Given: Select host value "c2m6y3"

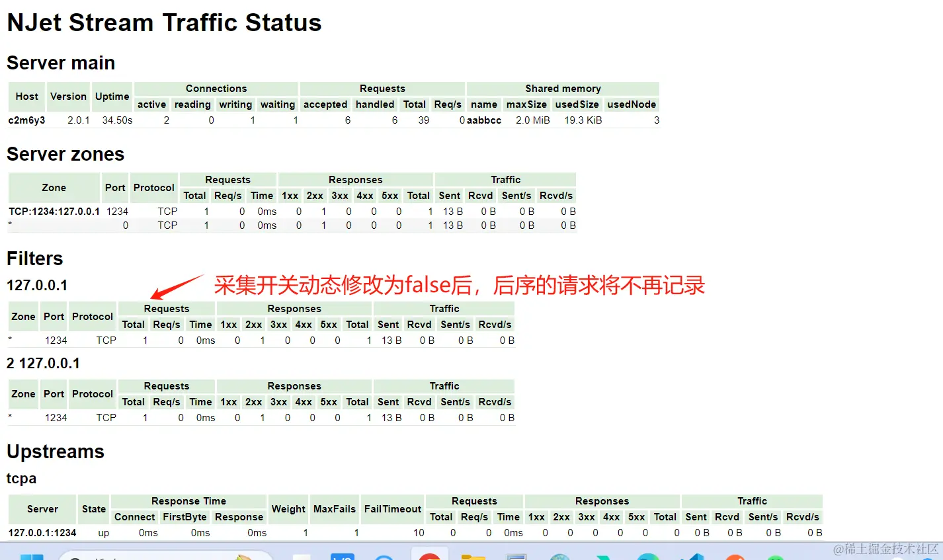Looking at the screenshot, I should tap(26, 120).
